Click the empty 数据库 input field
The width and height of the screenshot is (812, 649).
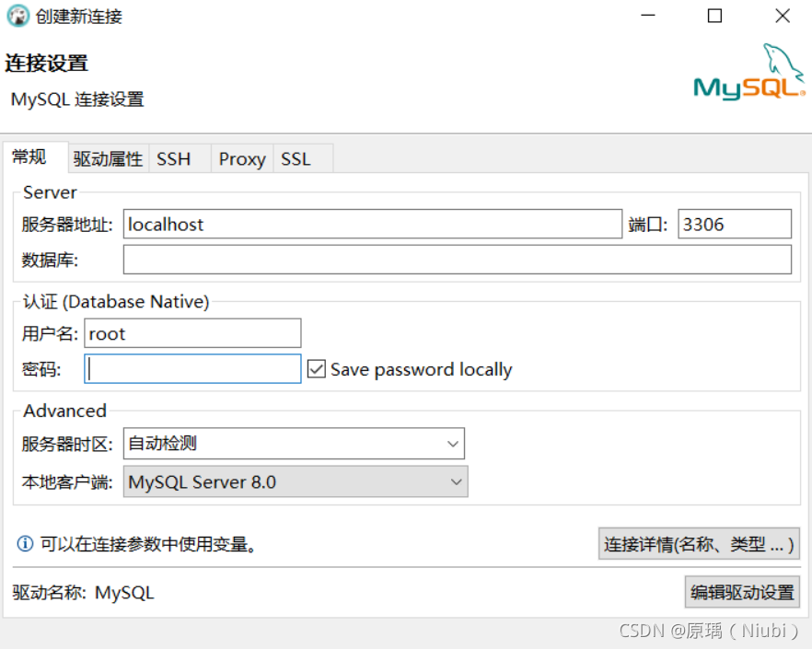click(458, 260)
